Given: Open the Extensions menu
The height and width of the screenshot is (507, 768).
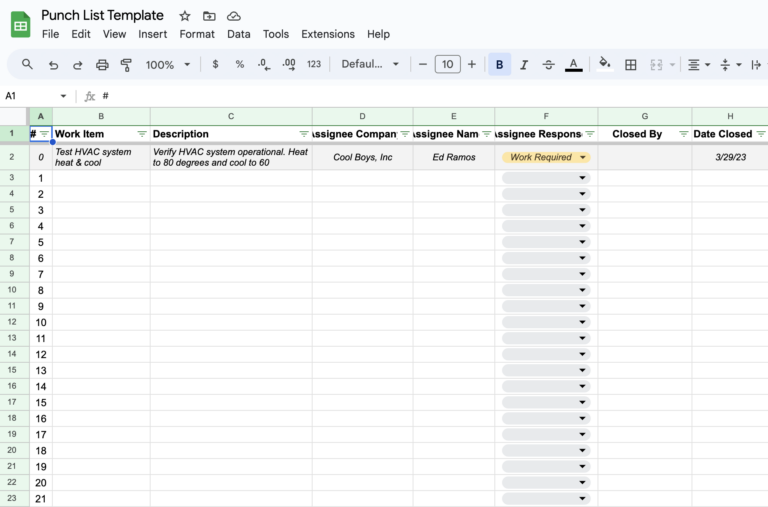Looking at the screenshot, I should click(327, 34).
